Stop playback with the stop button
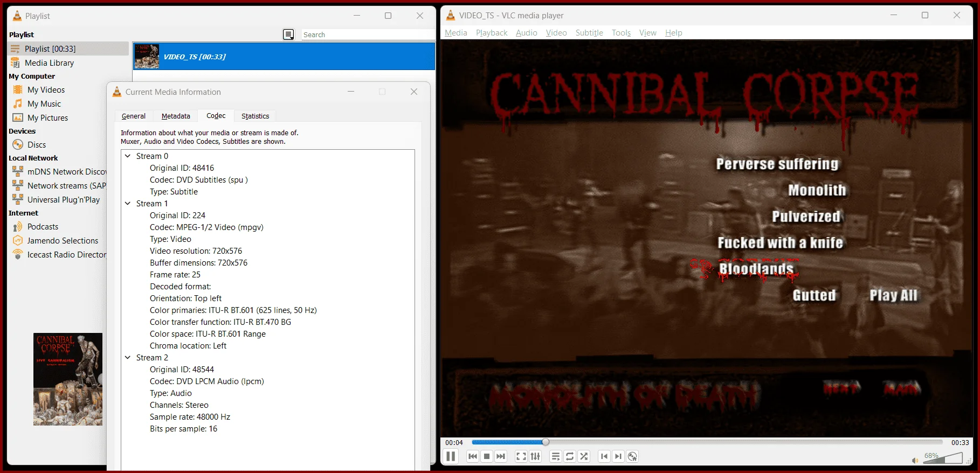980x473 pixels. (x=487, y=456)
